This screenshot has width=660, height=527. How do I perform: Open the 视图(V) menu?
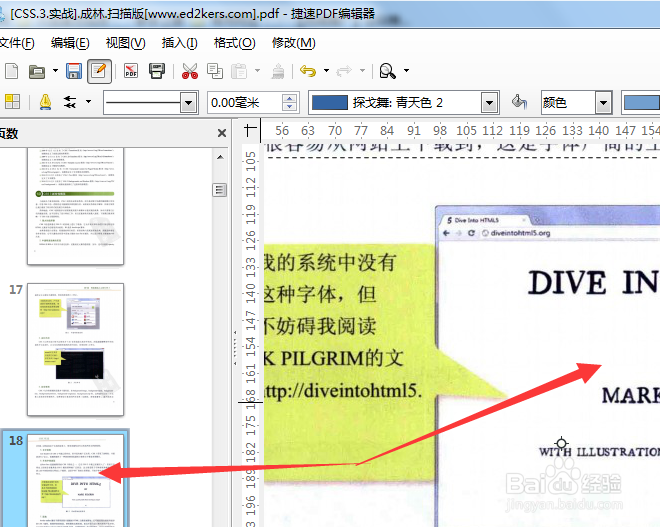tap(125, 43)
